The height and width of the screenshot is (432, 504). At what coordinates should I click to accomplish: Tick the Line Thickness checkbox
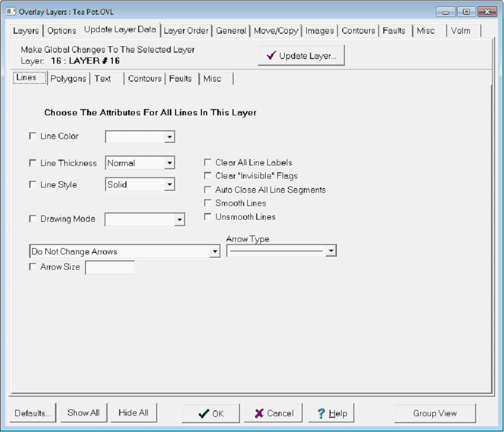[x=33, y=163]
